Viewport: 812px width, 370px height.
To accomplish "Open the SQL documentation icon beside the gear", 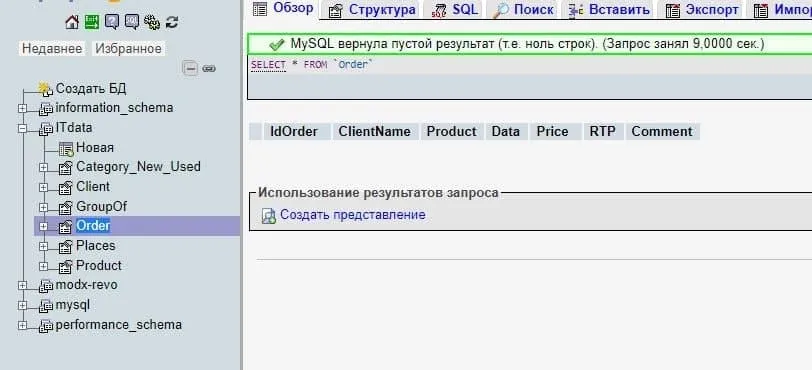I will pyautogui.click(x=132, y=22).
